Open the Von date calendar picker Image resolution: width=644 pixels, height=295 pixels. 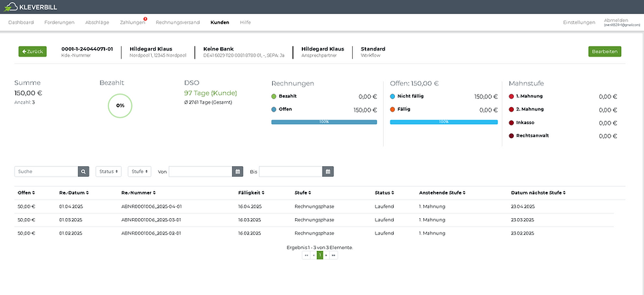(x=237, y=171)
